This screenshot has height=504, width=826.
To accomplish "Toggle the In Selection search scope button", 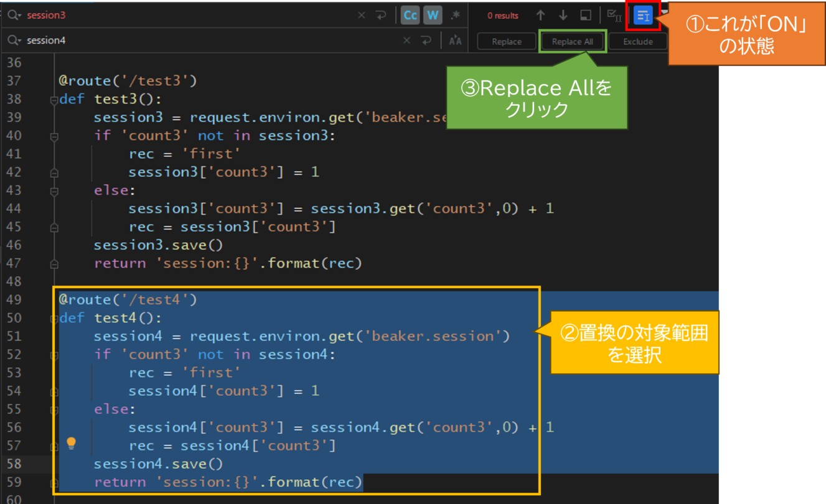I will [x=643, y=16].
